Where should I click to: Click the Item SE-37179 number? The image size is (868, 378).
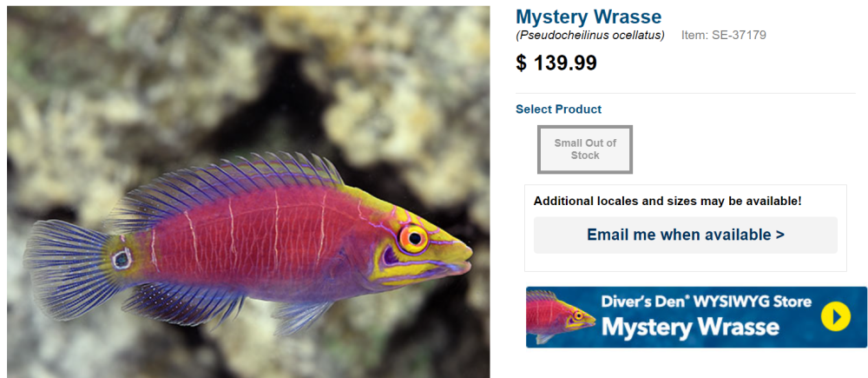coord(724,36)
